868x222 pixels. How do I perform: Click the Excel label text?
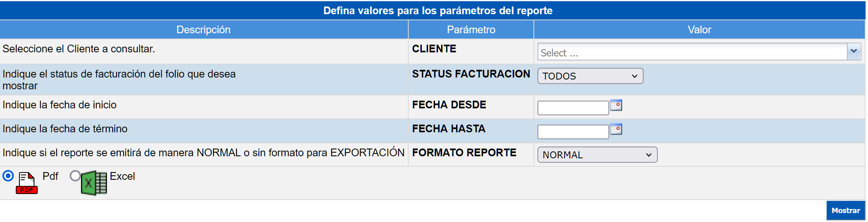122,176
